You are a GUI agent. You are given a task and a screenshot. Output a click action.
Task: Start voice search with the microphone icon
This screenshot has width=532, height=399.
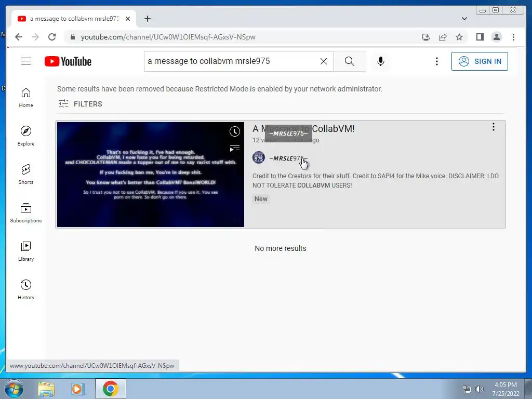click(x=381, y=61)
